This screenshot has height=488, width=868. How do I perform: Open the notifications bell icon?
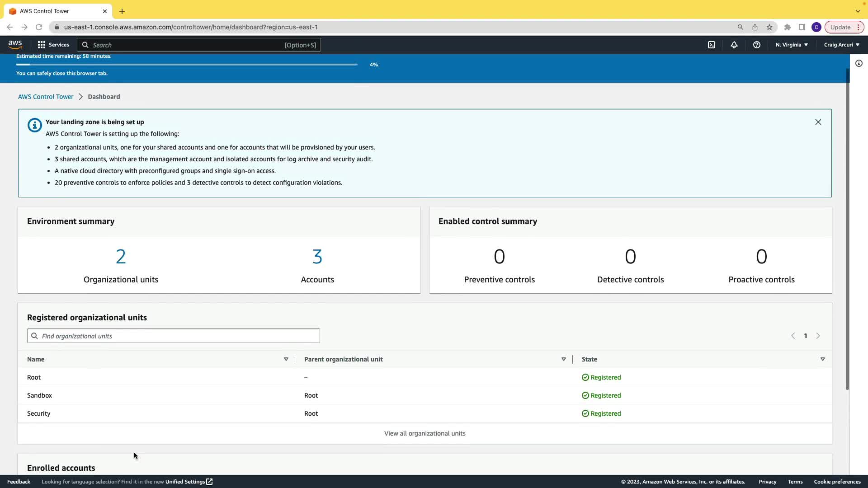click(x=734, y=45)
